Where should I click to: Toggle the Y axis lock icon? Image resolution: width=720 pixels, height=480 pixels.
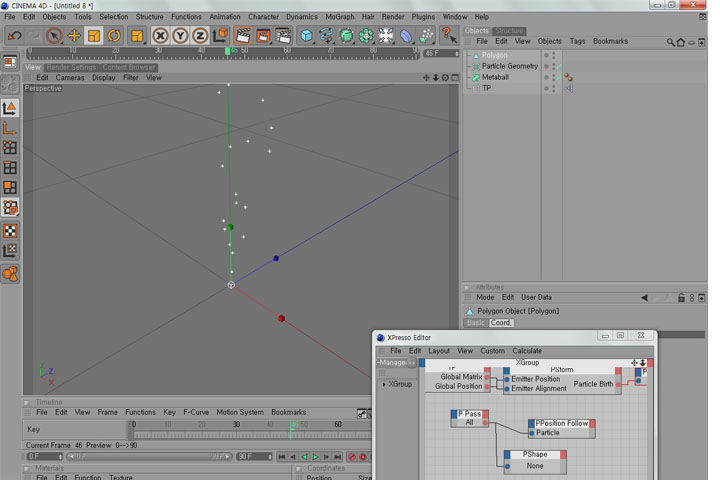point(180,35)
